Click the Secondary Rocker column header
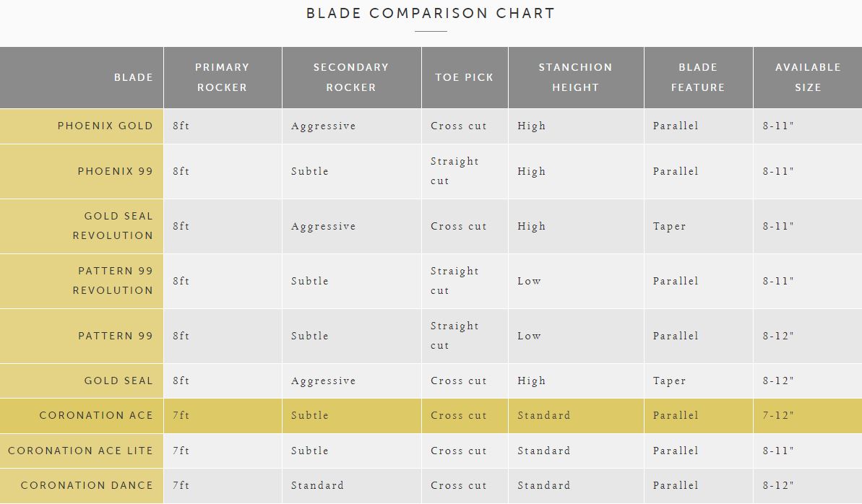This screenshot has width=862, height=504. [351, 77]
